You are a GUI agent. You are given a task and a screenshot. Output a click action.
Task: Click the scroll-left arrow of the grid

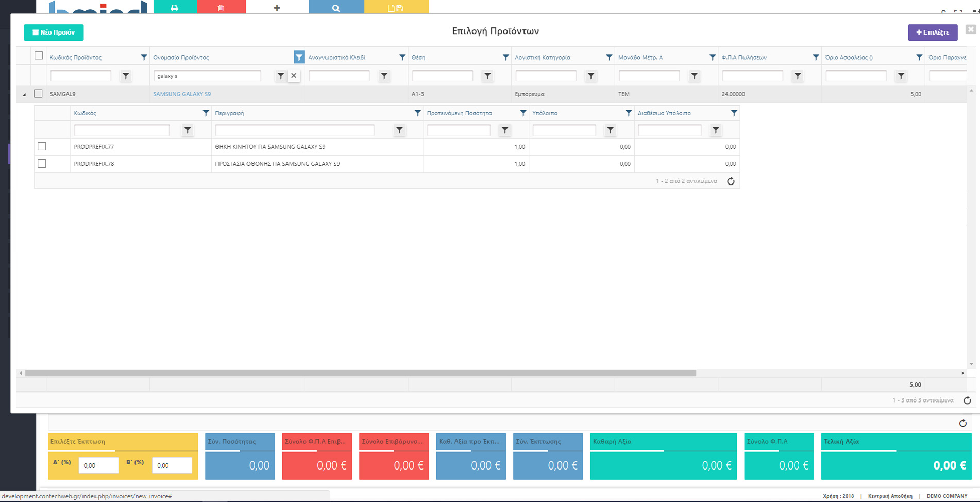(x=21, y=373)
